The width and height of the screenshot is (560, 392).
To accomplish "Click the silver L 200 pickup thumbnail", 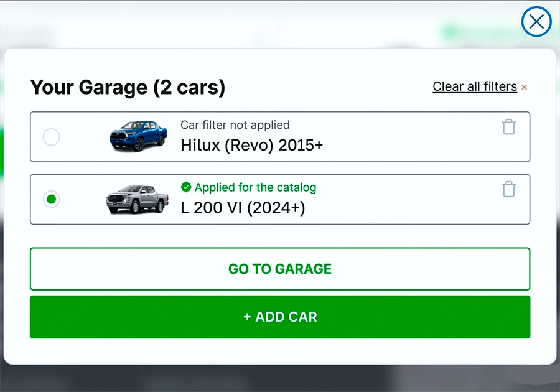I will point(137,198).
